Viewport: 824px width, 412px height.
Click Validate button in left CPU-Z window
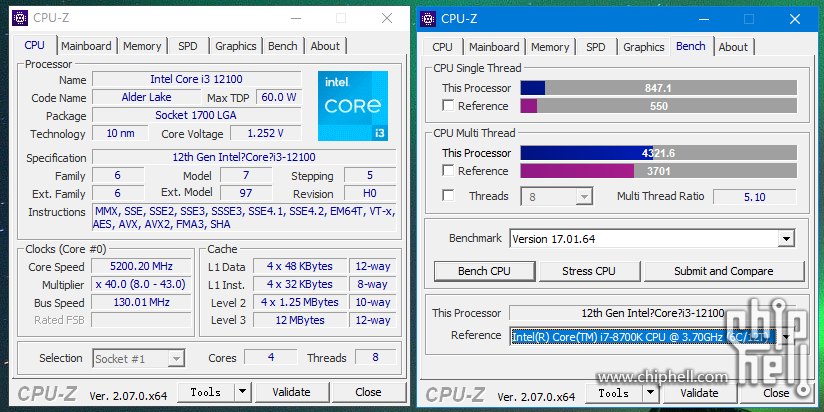(292, 392)
